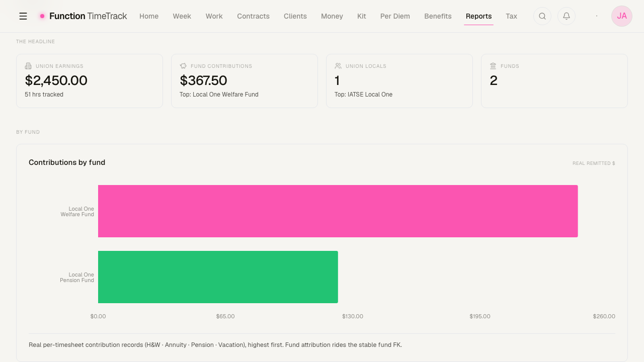Click the Funds count value 2

[494, 80]
